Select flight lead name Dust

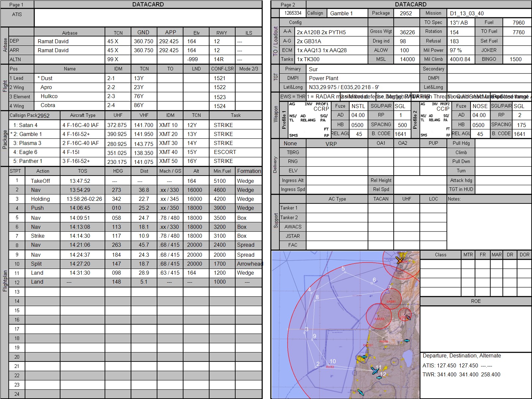(47, 78)
